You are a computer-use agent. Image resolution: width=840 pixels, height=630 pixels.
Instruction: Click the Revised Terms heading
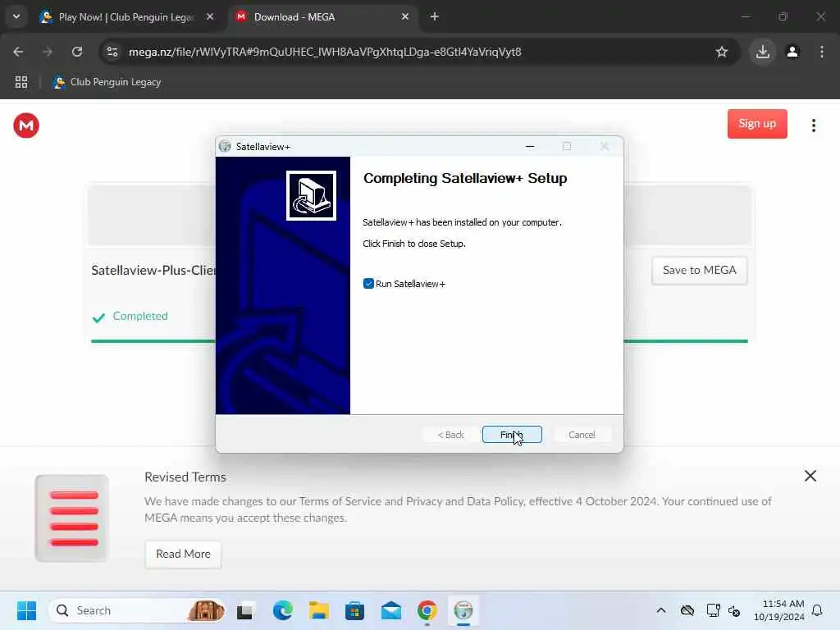[x=185, y=477]
